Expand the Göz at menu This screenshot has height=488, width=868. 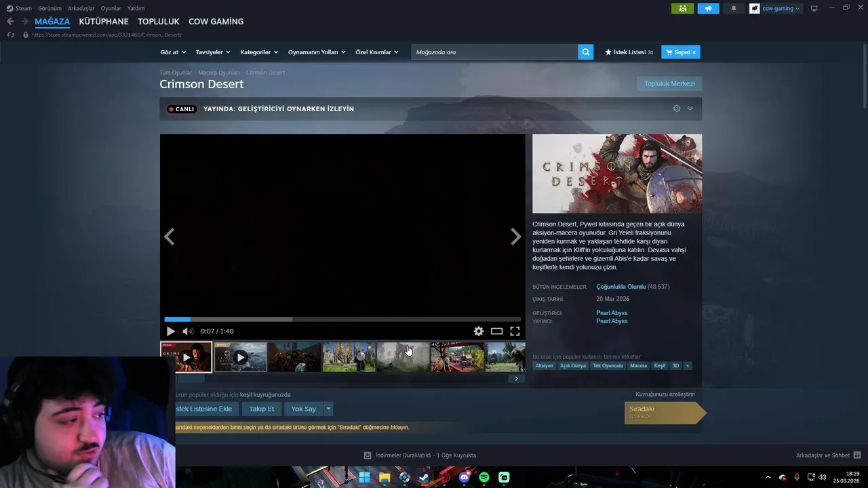click(x=173, y=52)
